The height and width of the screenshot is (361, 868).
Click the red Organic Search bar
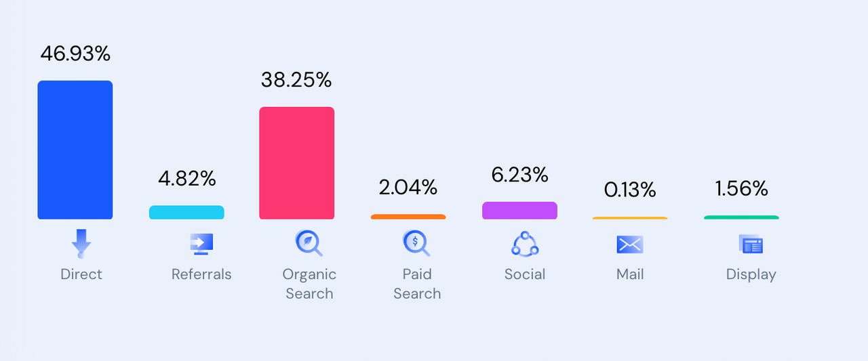coord(296,163)
